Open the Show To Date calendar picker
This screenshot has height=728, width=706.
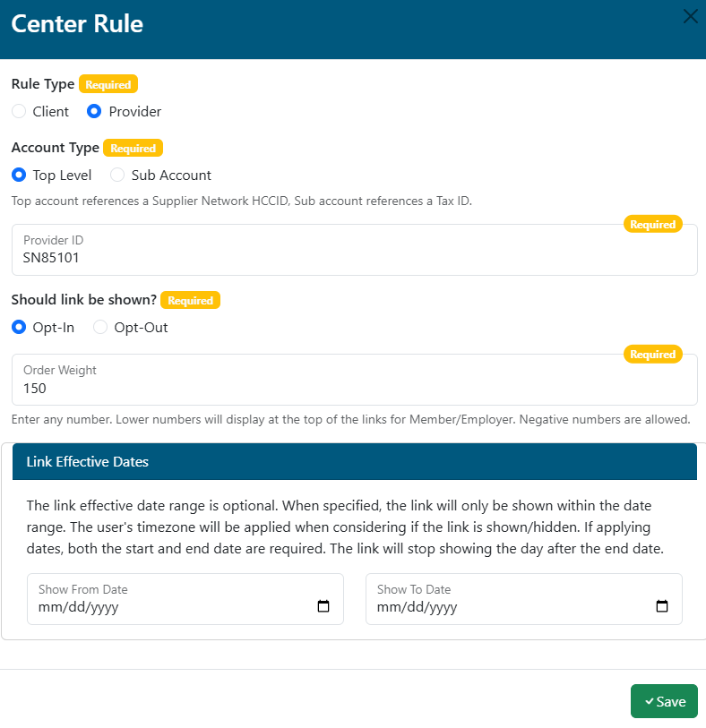[662, 606]
